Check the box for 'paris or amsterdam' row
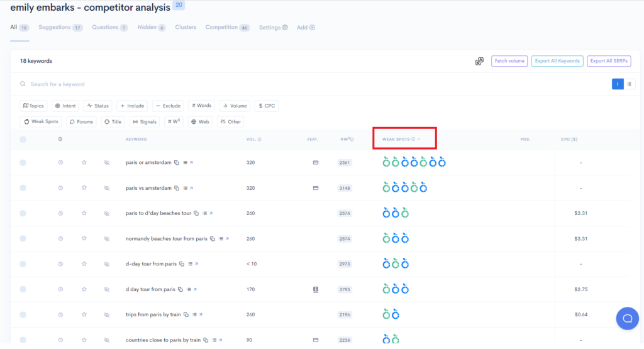 tap(23, 162)
